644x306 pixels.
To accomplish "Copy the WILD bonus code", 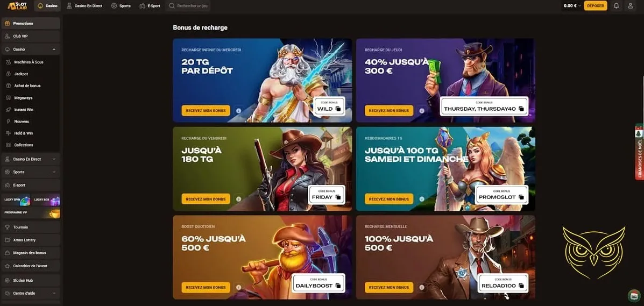I will [x=338, y=109].
